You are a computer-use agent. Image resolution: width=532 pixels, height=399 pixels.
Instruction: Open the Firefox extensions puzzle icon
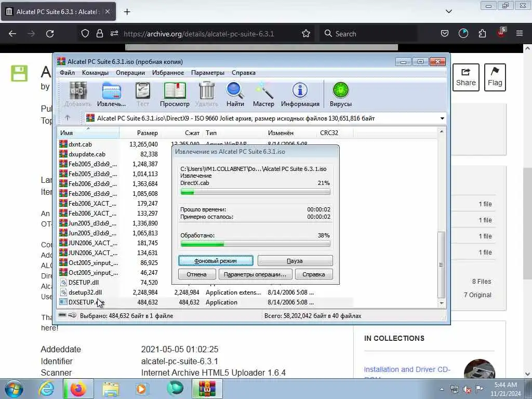(482, 33)
